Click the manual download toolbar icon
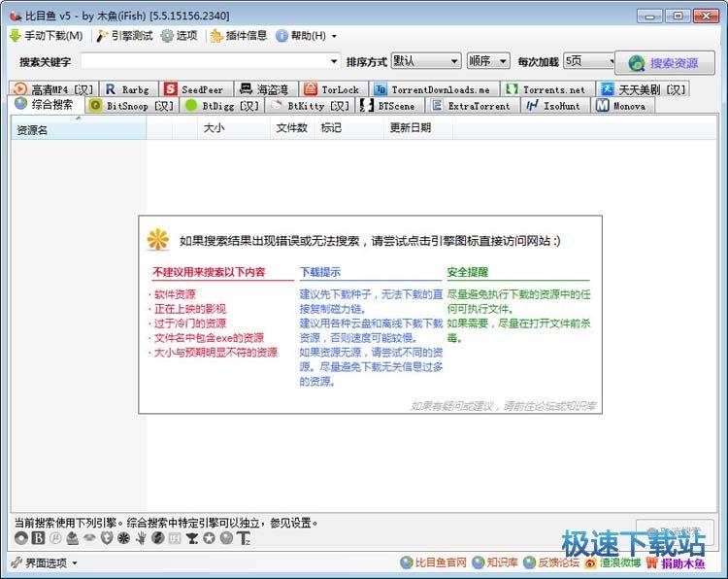The width and height of the screenshot is (728, 579). tap(15, 36)
